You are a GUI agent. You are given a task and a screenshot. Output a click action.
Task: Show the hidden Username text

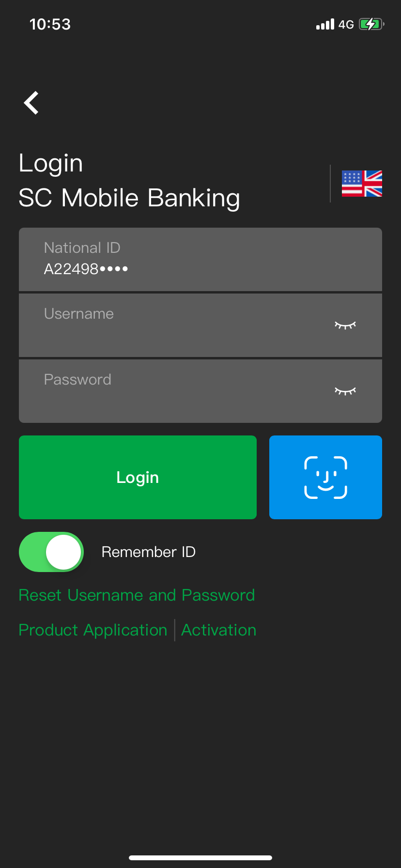[x=345, y=325]
